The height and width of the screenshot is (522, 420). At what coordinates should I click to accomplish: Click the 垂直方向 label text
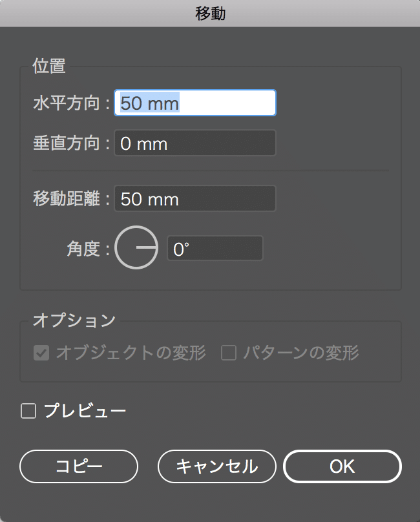click(67, 143)
